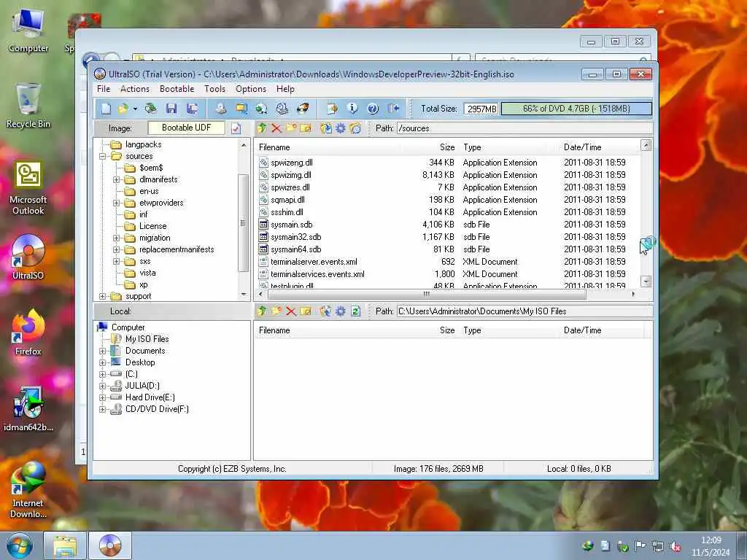Click the 66% of DVD capacity bar
Image resolution: width=747 pixels, height=560 pixels.
pos(576,109)
